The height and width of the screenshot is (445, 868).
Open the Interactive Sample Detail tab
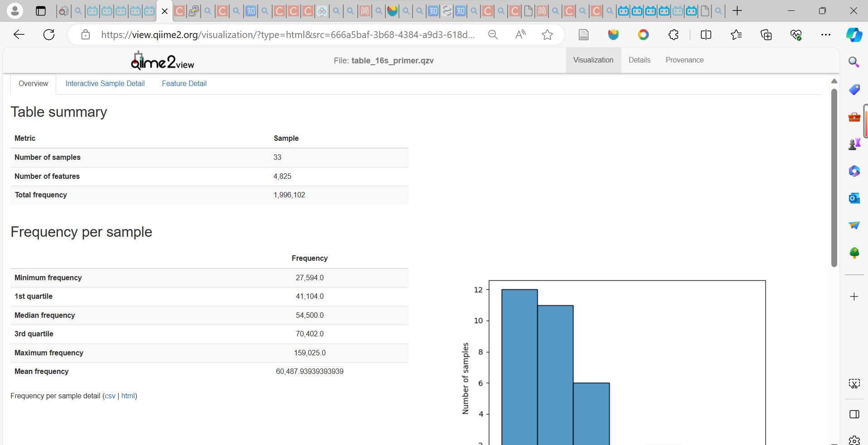point(105,83)
